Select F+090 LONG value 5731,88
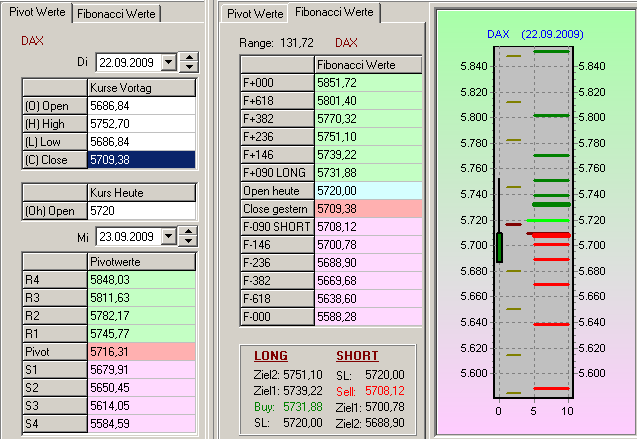Viewport: 637px width, 439px height. click(x=368, y=173)
